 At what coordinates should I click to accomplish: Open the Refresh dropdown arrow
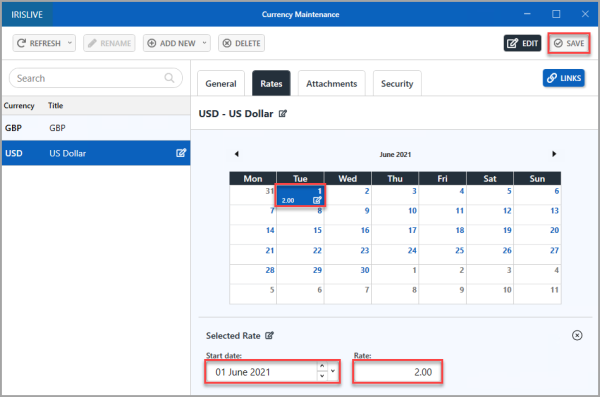coord(70,43)
